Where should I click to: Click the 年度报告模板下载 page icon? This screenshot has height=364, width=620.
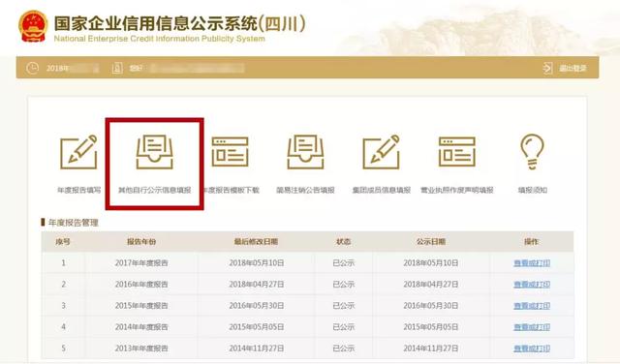[x=231, y=152]
